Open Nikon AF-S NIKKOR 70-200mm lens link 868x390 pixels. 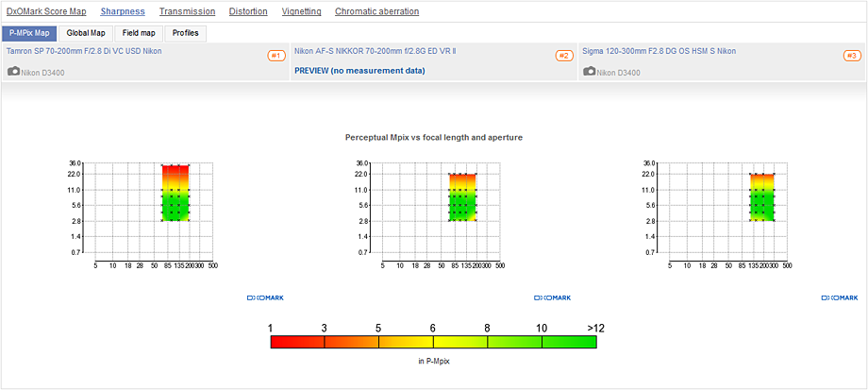[376, 51]
